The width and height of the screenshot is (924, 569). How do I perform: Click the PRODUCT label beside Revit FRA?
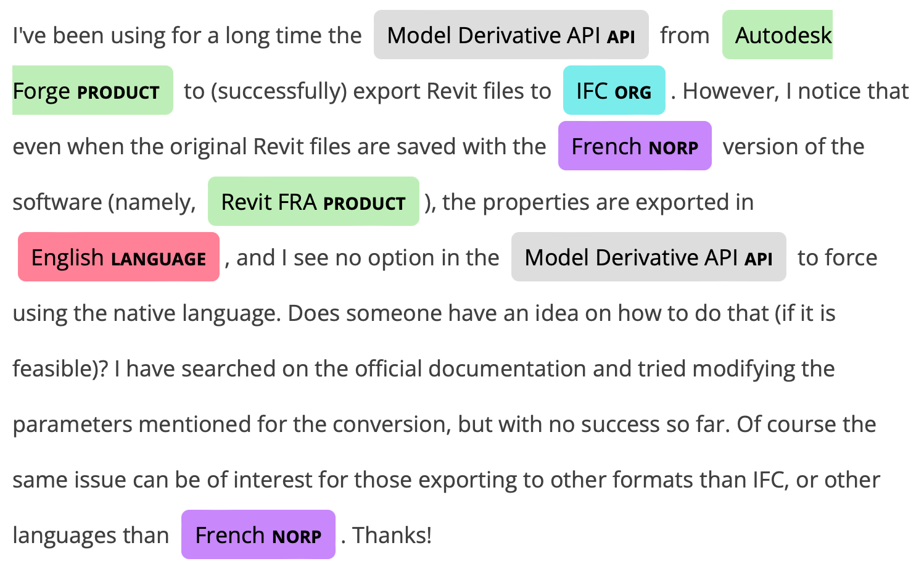click(364, 204)
